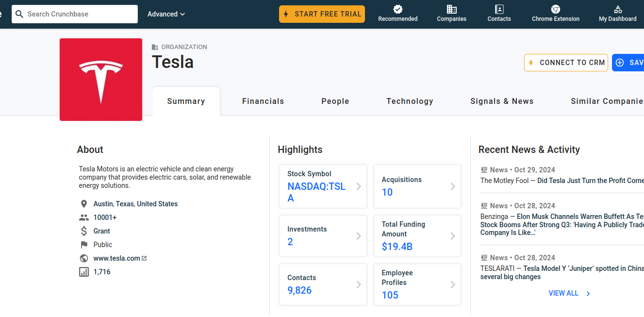
Task: Click news icon above the Benzinga article
Action: (x=484, y=206)
